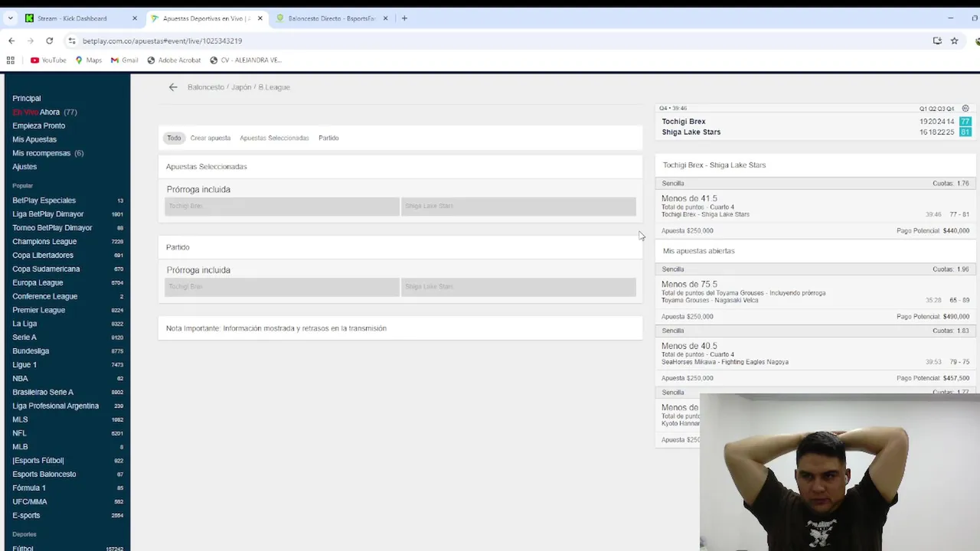980x551 pixels.
Task: Switch to Baloncesto Directo browser tab
Action: pos(332,18)
